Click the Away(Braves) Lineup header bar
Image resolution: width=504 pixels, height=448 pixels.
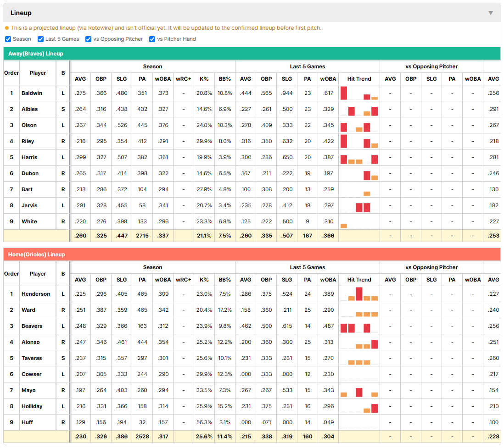[252, 54]
